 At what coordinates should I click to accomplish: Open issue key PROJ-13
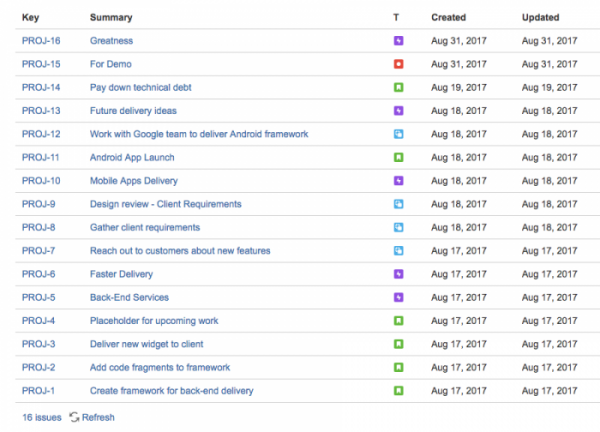click(x=41, y=111)
